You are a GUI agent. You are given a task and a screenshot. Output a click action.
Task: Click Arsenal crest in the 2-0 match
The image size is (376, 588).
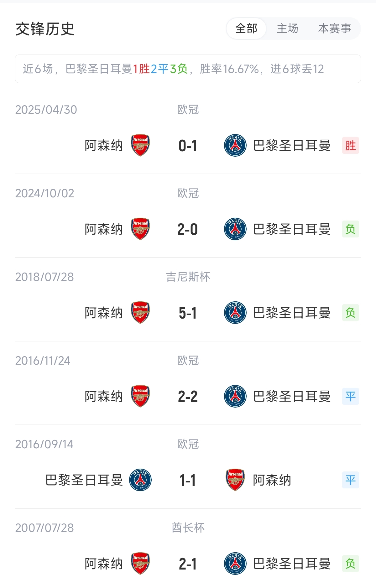click(140, 229)
